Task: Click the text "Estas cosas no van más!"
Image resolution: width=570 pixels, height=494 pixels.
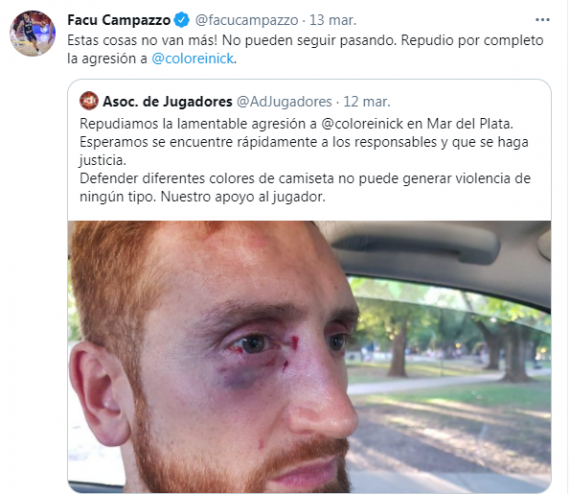Action: coord(142,40)
